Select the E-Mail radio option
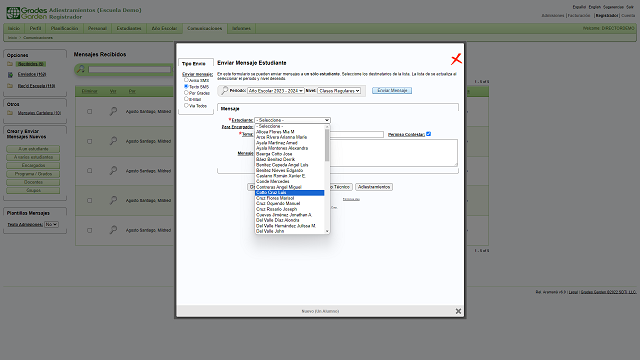 [186, 99]
